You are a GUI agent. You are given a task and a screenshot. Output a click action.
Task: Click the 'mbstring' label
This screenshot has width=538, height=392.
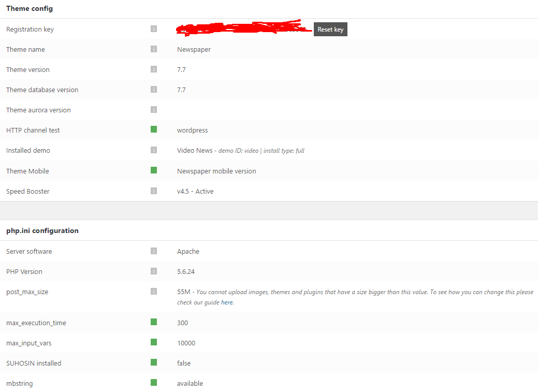point(20,384)
